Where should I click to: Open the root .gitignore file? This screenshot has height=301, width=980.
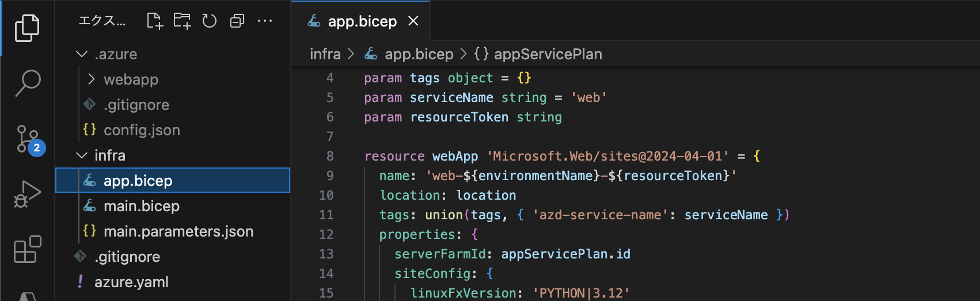(x=173, y=257)
